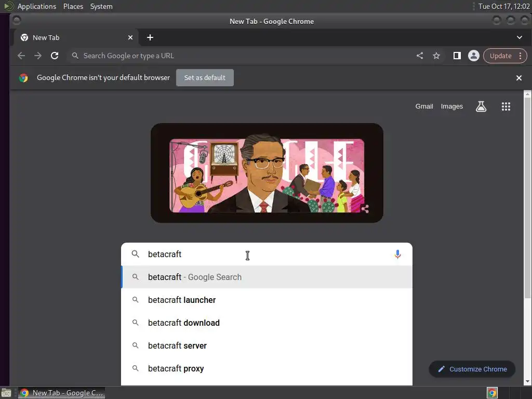Image resolution: width=532 pixels, height=399 pixels.
Task: Choose the 'betacraft download' suggestion
Action: pyautogui.click(x=267, y=323)
